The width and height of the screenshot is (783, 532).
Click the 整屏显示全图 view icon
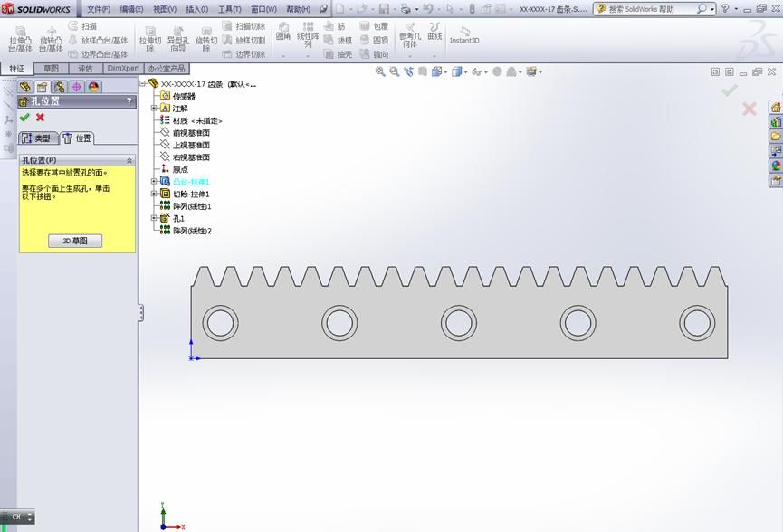(379, 71)
